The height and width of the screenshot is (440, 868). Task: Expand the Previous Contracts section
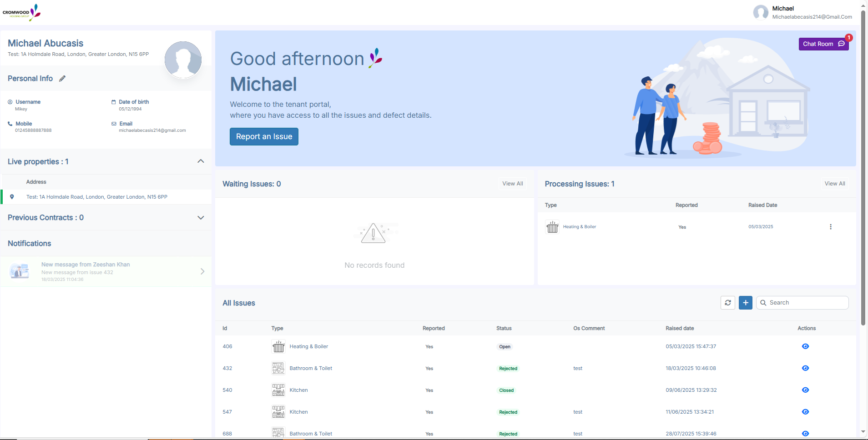tap(201, 218)
